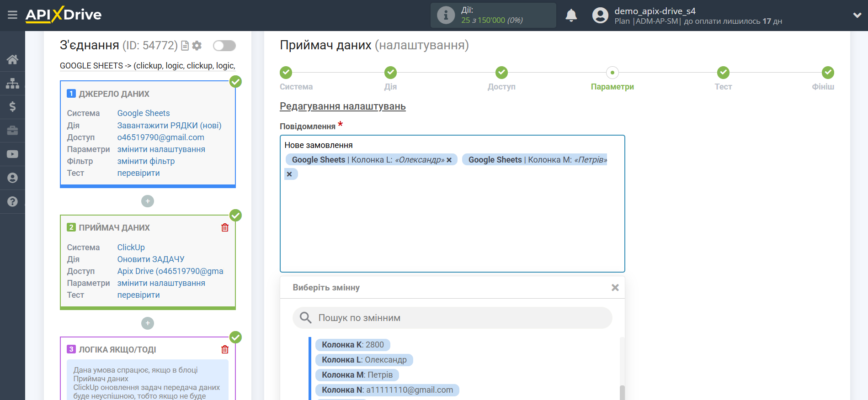Go to Фініш step

pos(828,73)
